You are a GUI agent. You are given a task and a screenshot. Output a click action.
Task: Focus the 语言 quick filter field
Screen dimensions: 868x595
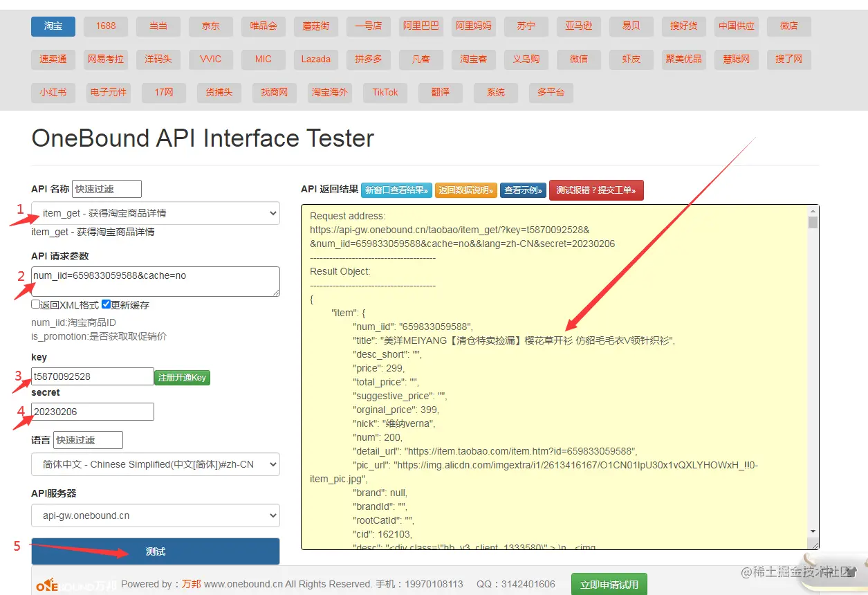point(88,440)
